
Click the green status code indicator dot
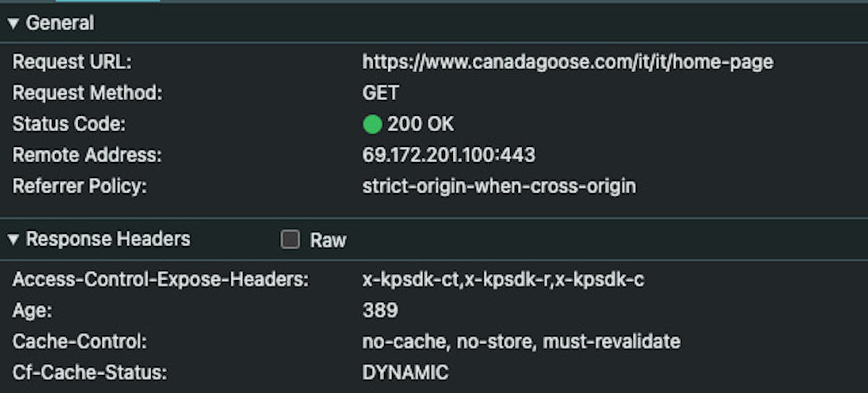click(372, 124)
